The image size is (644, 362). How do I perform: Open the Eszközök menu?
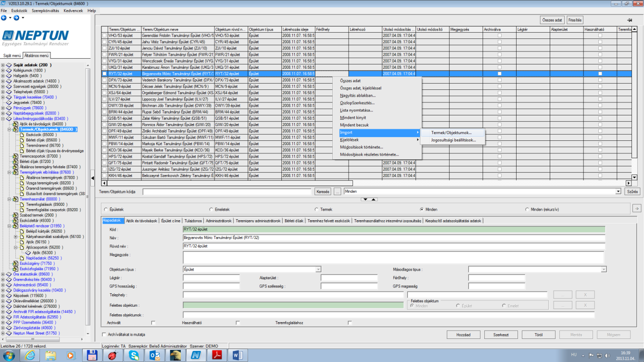click(19, 11)
